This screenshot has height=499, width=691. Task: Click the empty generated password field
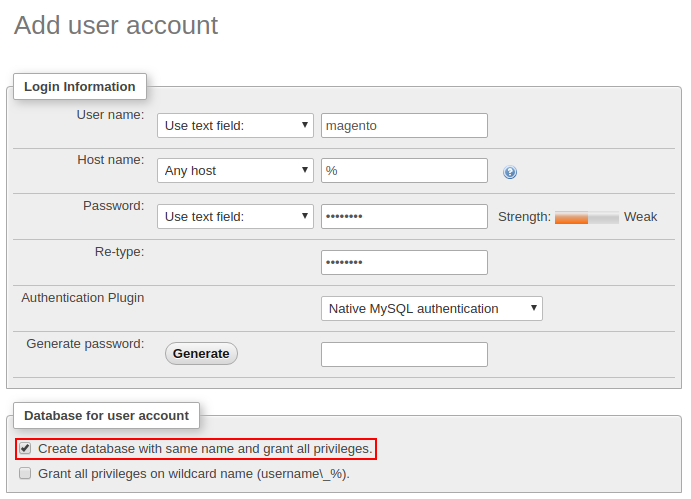point(404,354)
